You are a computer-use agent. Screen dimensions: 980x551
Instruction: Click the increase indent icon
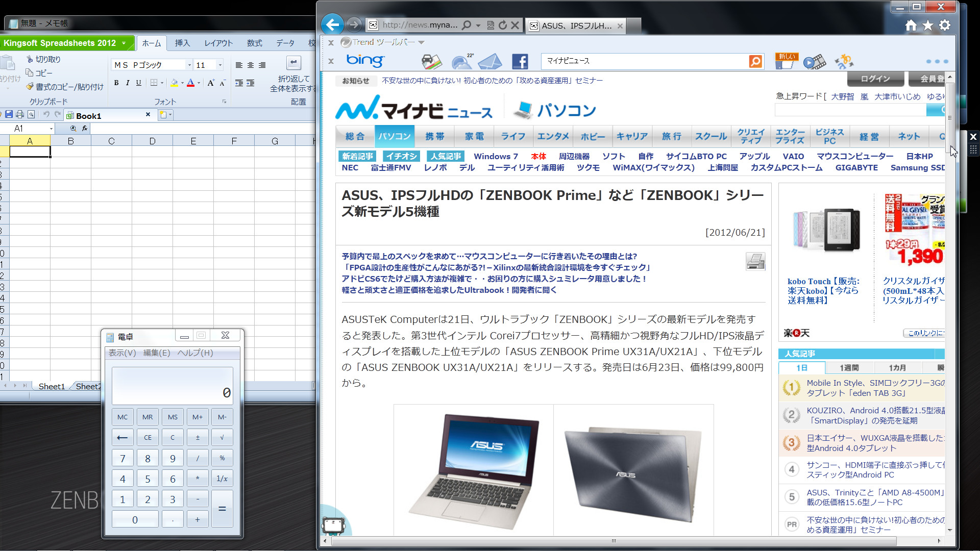tap(251, 83)
